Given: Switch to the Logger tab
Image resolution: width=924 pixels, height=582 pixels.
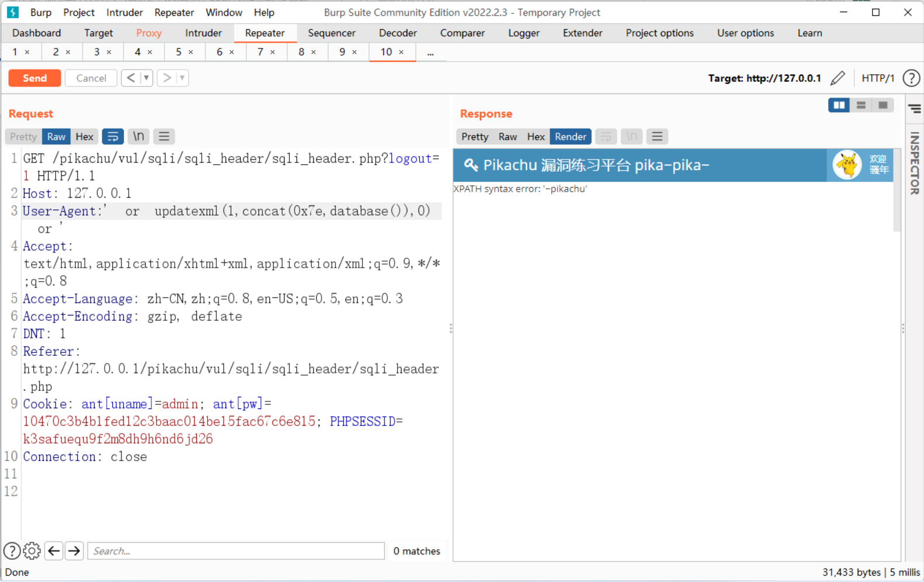Looking at the screenshot, I should (x=524, y=33).
